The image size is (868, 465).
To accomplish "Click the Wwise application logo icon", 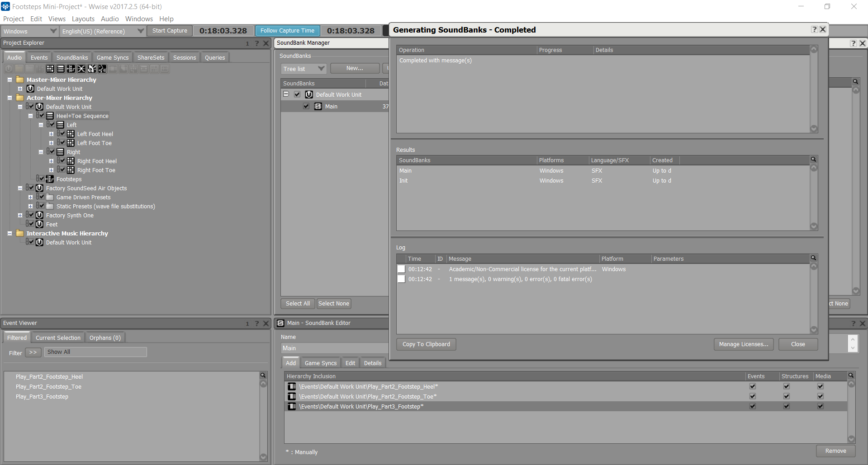I will (x=5, y=6).
